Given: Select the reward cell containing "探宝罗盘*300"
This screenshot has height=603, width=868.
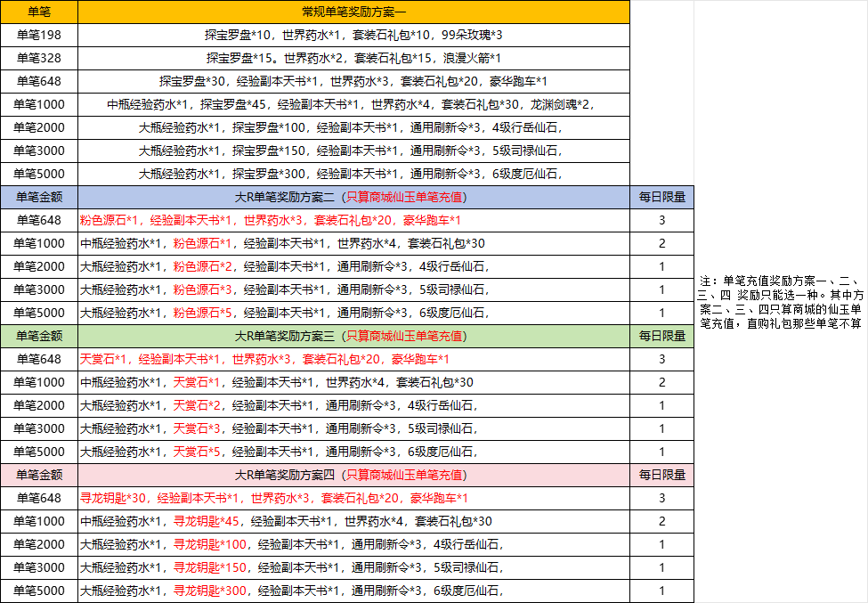Looking at the screenshot, I should click(x=353, y=174).
